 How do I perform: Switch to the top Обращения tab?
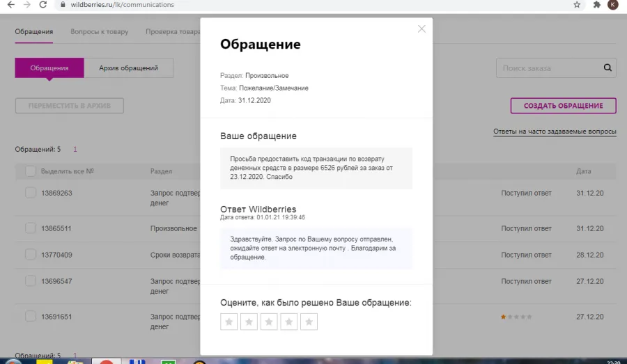click(x=34, y=31)
